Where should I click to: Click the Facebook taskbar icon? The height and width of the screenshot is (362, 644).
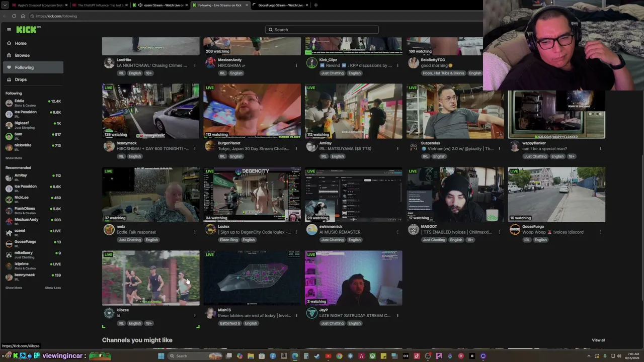(x=273, y=356)
